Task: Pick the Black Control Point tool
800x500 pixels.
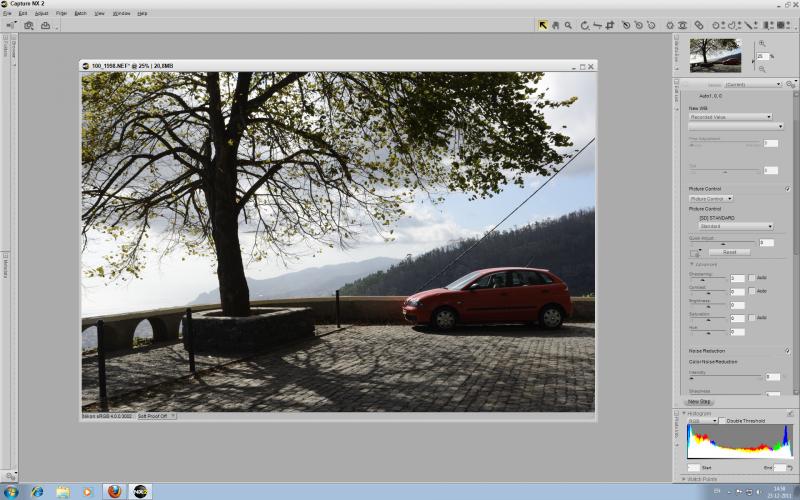Action: tap(626, 25)
